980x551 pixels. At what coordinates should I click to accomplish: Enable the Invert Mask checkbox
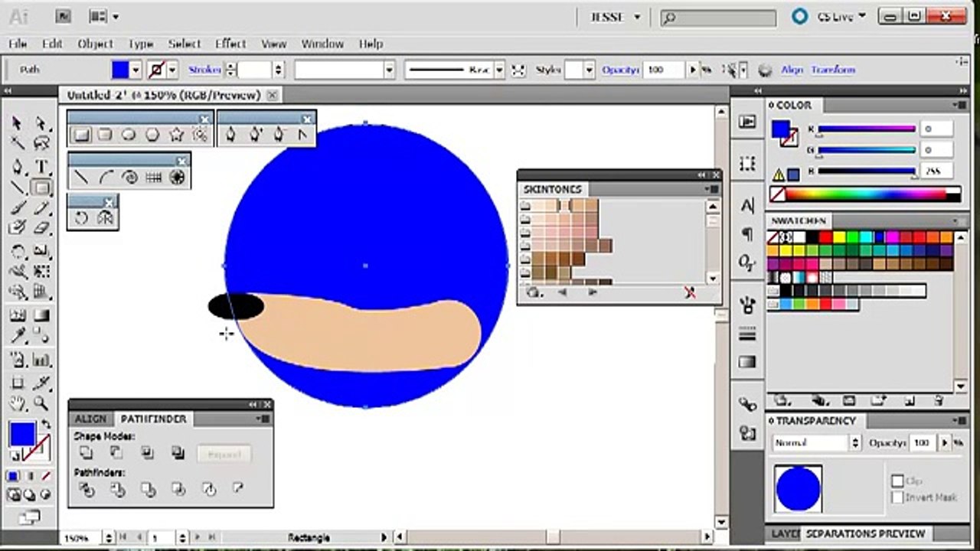[898, 497]
